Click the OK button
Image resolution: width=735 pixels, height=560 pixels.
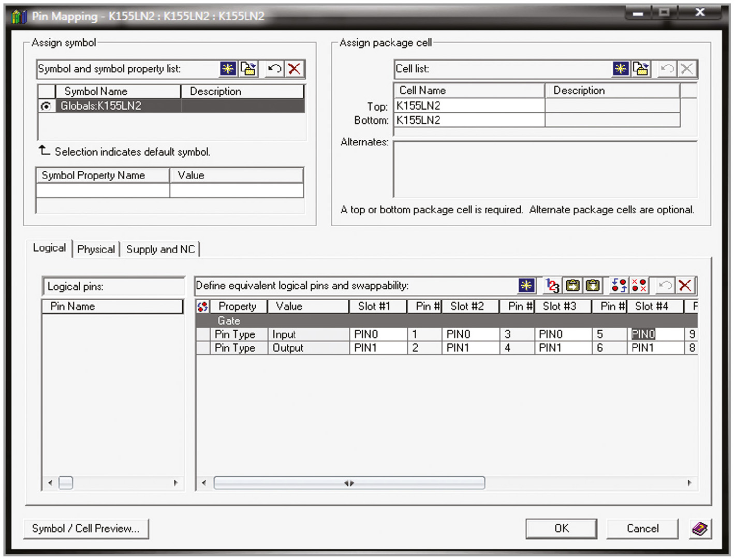click(x=561, y=528)
